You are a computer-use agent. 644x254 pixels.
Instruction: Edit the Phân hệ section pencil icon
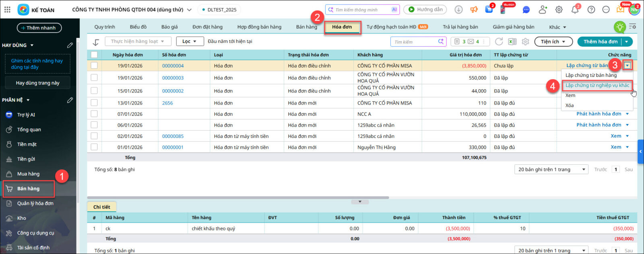coord(70,100)
